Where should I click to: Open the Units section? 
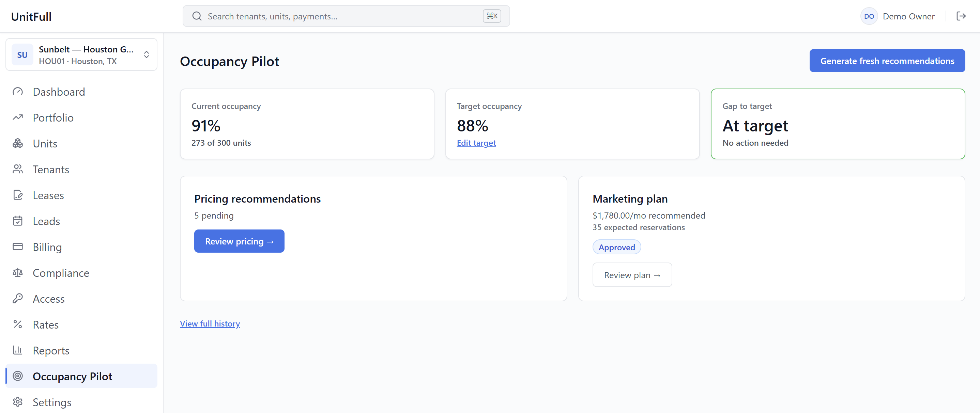(x=81, y=143)
